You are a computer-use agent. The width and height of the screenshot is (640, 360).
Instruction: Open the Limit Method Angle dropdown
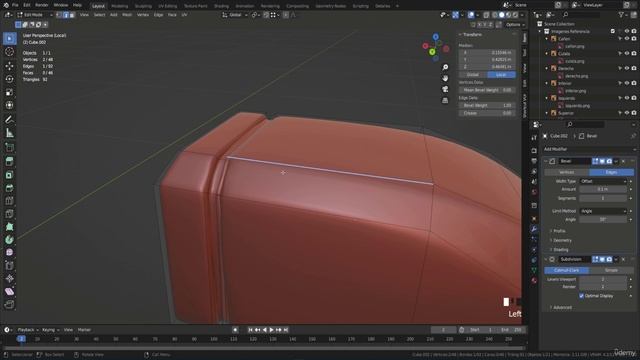[603, 211]
